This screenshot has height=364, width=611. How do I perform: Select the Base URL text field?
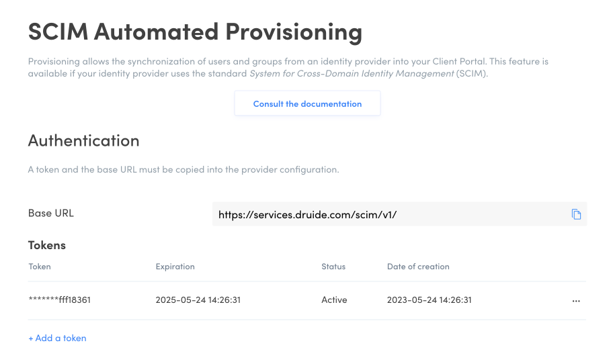(390, 214)
